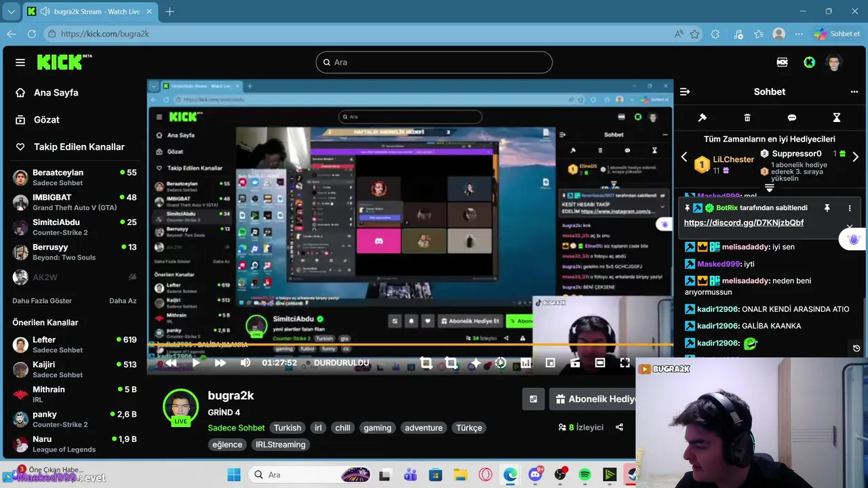The width and height of the screenshot is (868, 488).
Task: Select the Turkish tag
Action: pyautogui.click(x=287, y=428)
